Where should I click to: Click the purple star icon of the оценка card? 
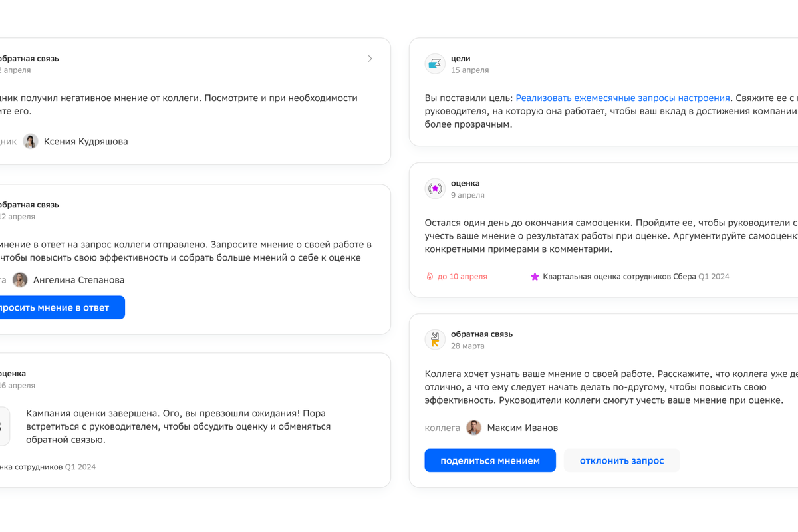(435, 189)
